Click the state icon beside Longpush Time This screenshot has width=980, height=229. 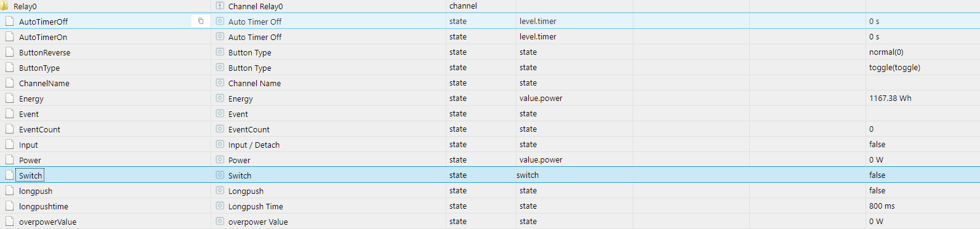point(220,206)
